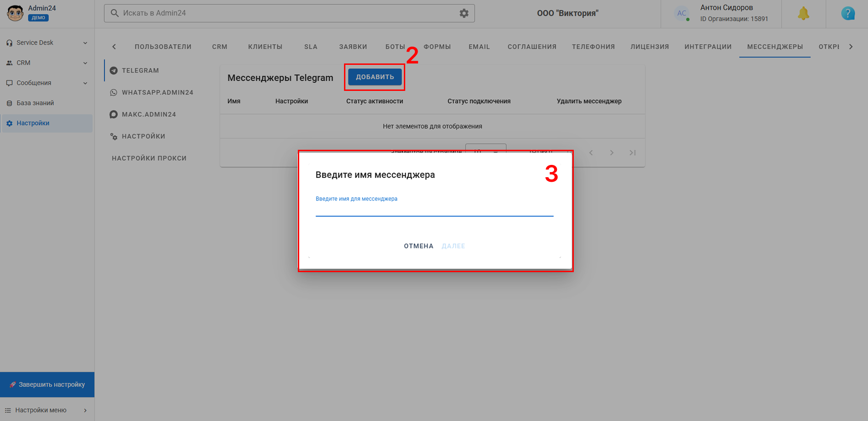
Task: Go to next page of table
Action: 612,153
